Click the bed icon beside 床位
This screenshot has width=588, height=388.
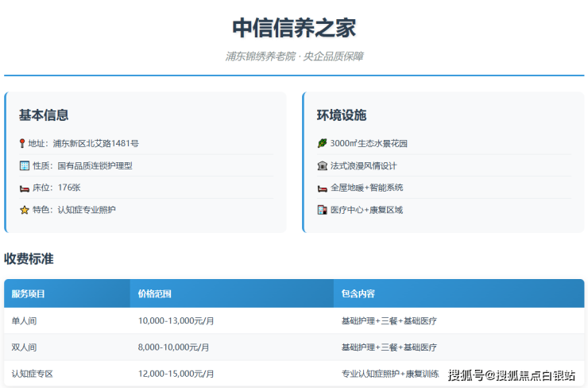[x=24, y=188]
